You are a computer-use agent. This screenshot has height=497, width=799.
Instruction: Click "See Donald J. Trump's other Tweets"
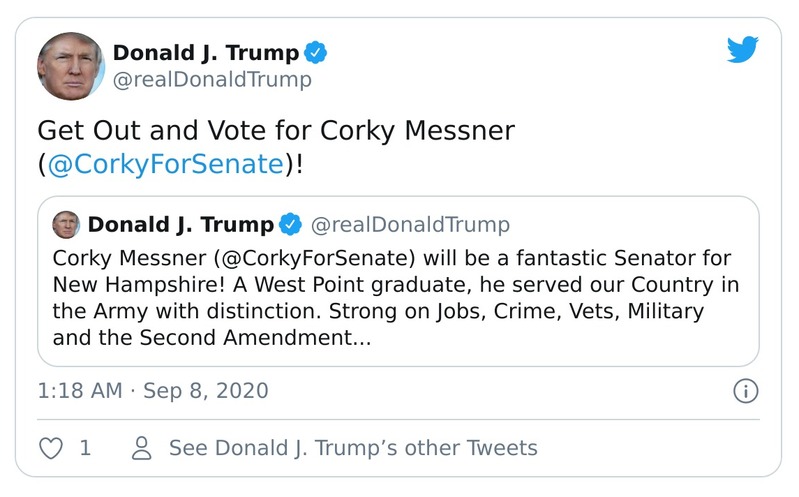click(353, 448)
